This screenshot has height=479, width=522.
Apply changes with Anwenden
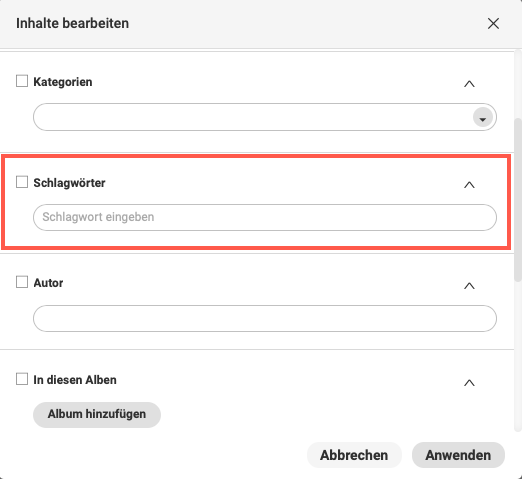click(x=458, y=455)
